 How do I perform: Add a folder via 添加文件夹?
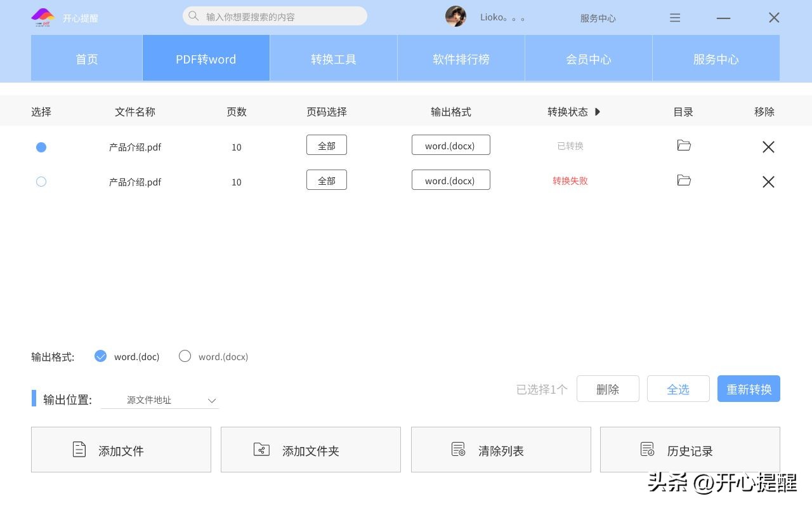tap(310, 450)
